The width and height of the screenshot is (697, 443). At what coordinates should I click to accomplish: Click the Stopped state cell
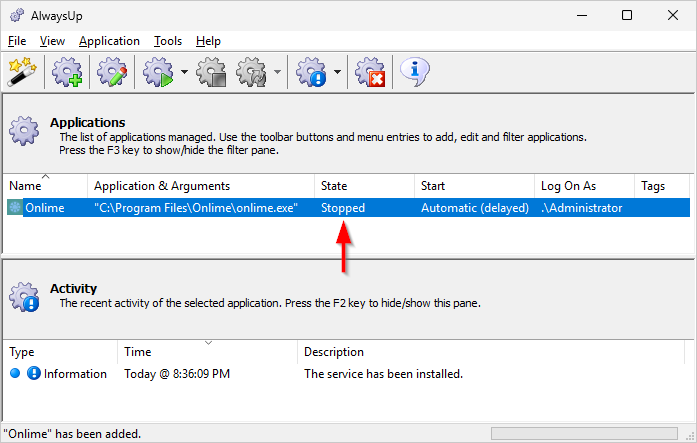343,208
